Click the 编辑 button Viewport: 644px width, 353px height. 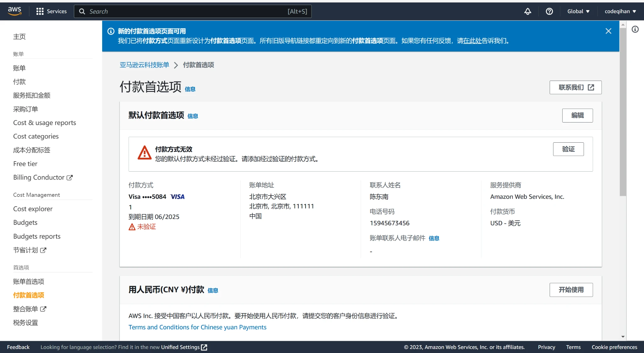[x=577, y=115]
